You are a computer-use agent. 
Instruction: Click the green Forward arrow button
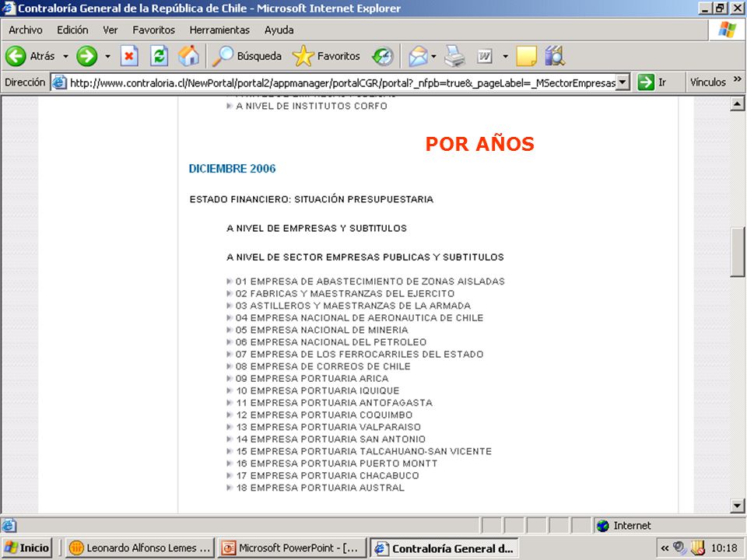86,56
